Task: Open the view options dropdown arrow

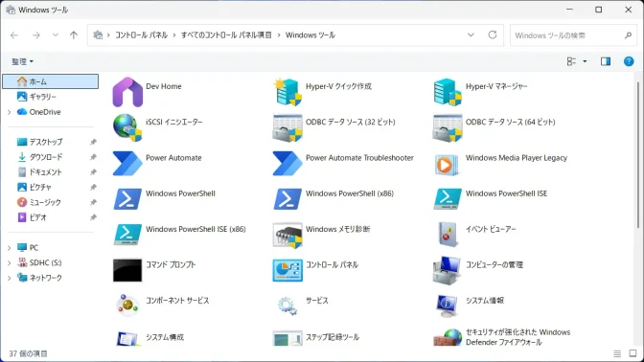Action: pos(585,61)
